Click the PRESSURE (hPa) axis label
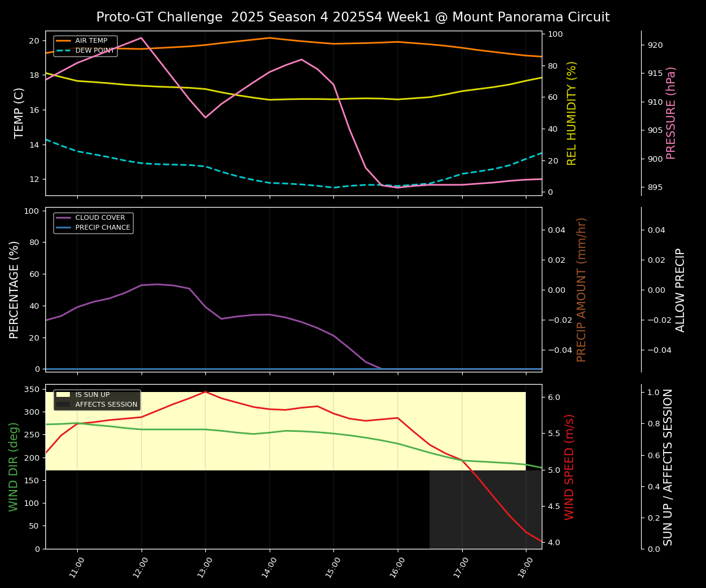The height and width of the screenshot is (588, 706). pos(671,113)
